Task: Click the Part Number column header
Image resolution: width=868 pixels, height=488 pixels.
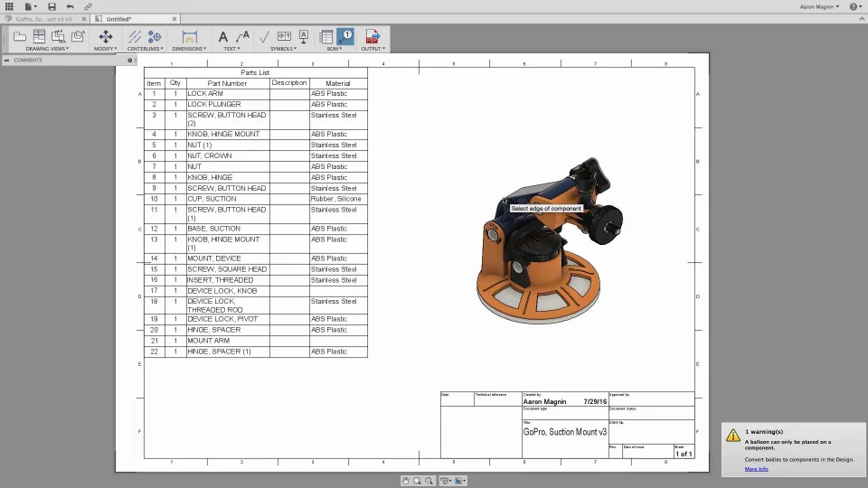Action: click(x=228, y=83)
